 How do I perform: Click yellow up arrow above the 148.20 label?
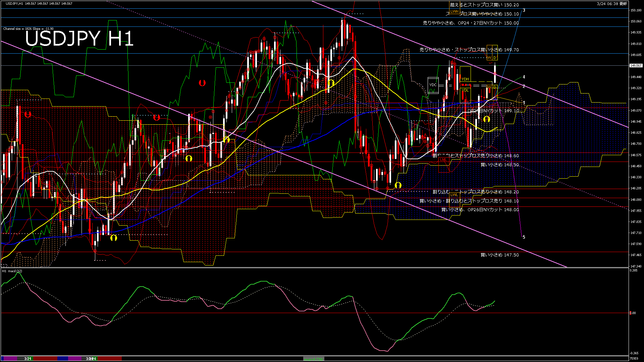[x=398, y=185]
